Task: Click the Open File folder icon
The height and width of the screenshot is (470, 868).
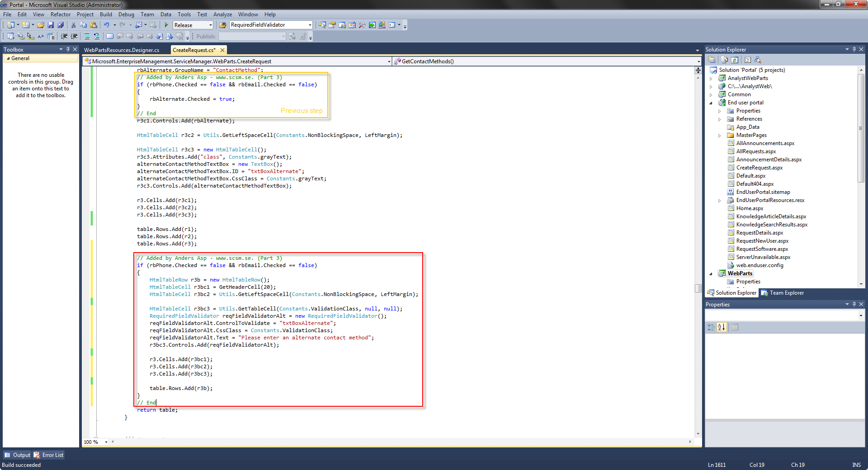Action: (x=41, y=25)
